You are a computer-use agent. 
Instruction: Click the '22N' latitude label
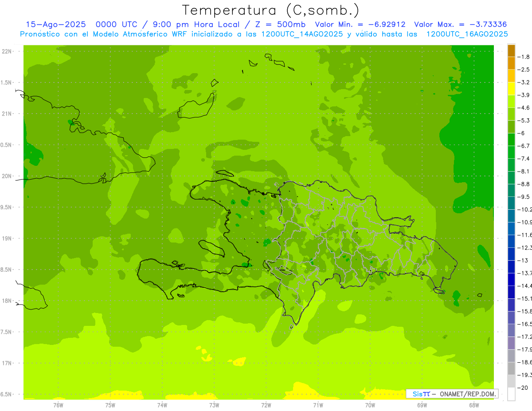click(x=7, y=51)
